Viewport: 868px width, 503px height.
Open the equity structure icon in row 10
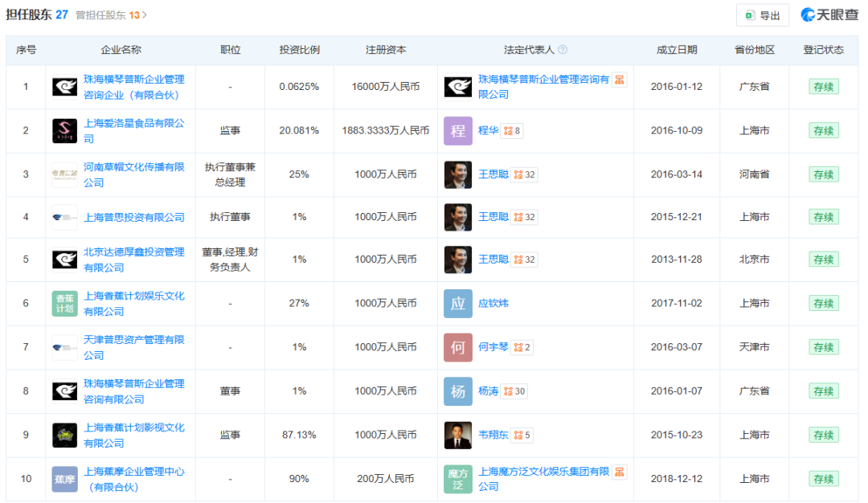(x=620, y=472)
